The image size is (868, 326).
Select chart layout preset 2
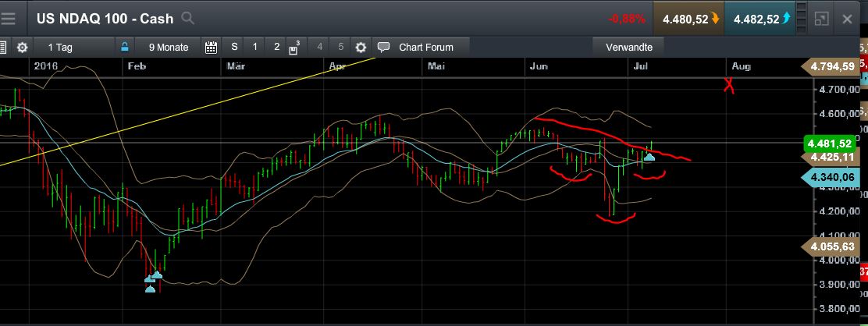(x=276, y=47)
